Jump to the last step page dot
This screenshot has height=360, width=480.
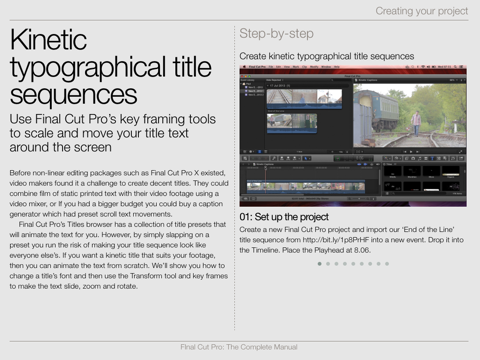387,264
